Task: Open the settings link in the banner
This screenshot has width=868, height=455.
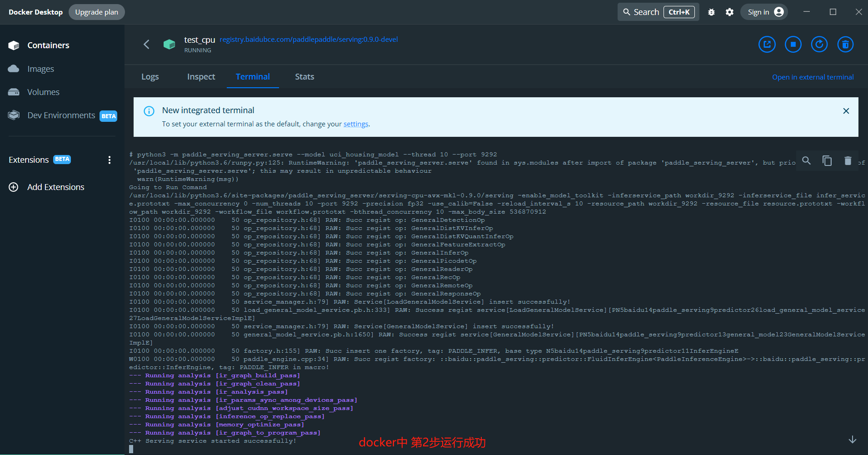Action: point(356,124)
